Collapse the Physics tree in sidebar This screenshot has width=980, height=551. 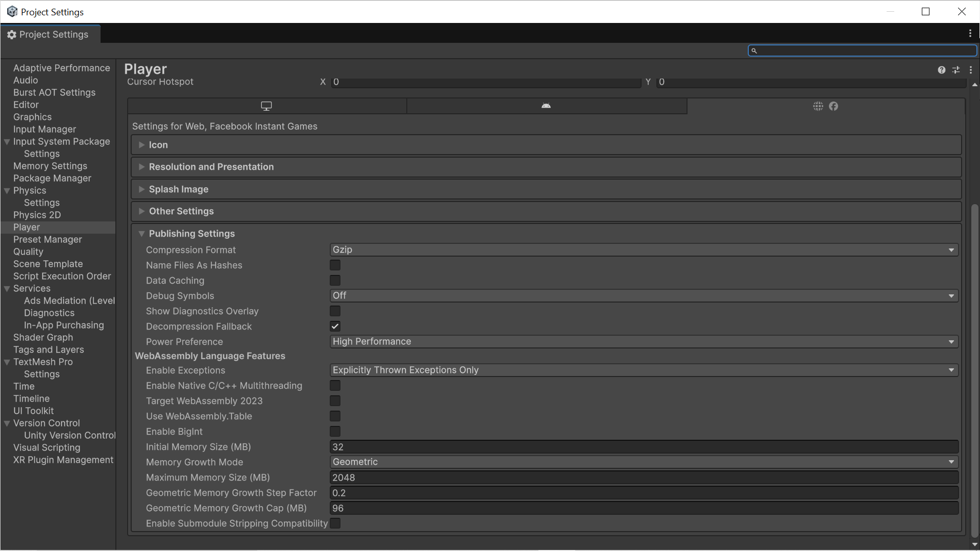7,191
